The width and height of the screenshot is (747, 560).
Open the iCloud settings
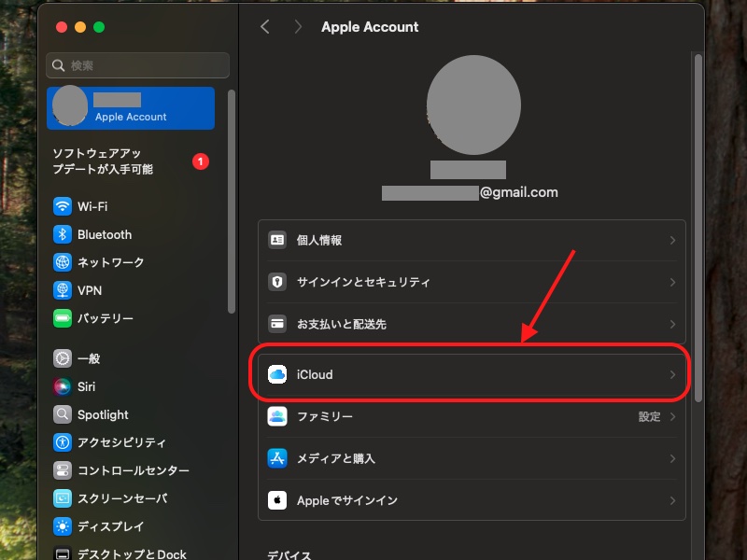pyautogui.click(x=470, y=374)
